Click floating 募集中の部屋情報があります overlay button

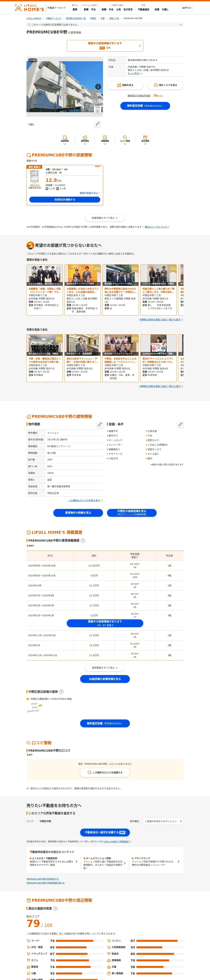[x=105, y=623]
